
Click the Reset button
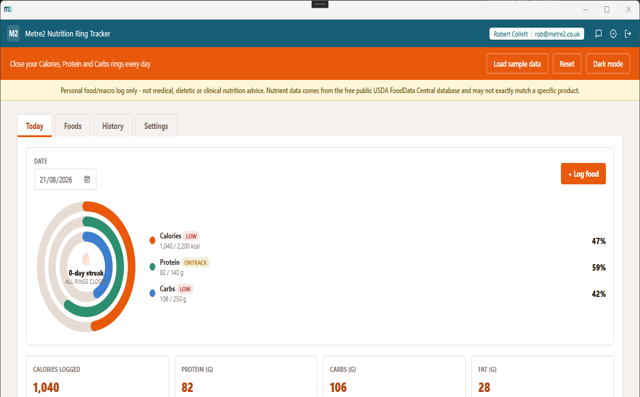[567, 64]
